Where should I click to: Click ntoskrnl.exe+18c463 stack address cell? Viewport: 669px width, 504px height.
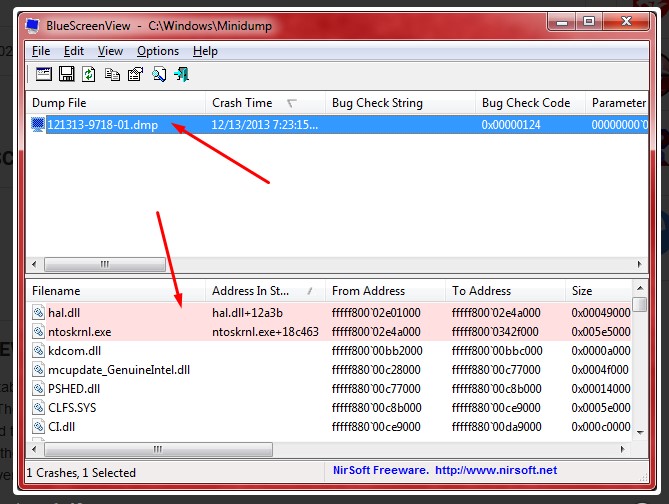tap(265, 332)
